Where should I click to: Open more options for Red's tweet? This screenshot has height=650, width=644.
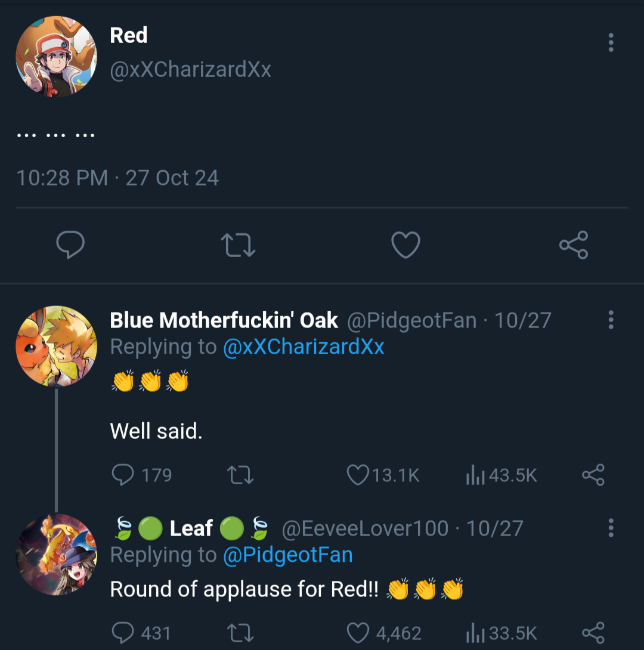[x=611, y=42]
